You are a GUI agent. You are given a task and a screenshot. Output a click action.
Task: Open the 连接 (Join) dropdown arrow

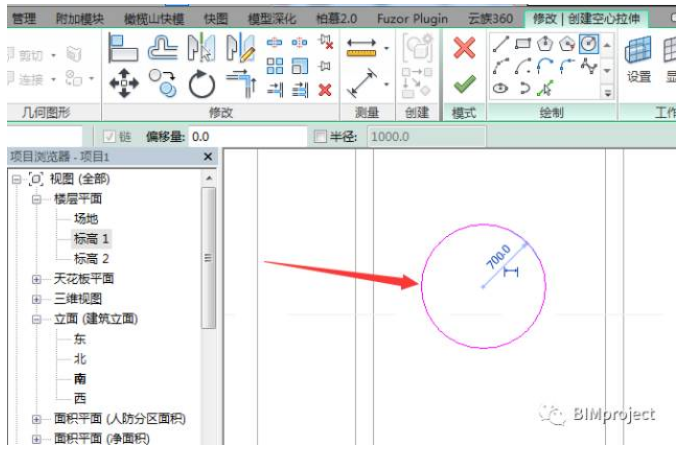53,79
